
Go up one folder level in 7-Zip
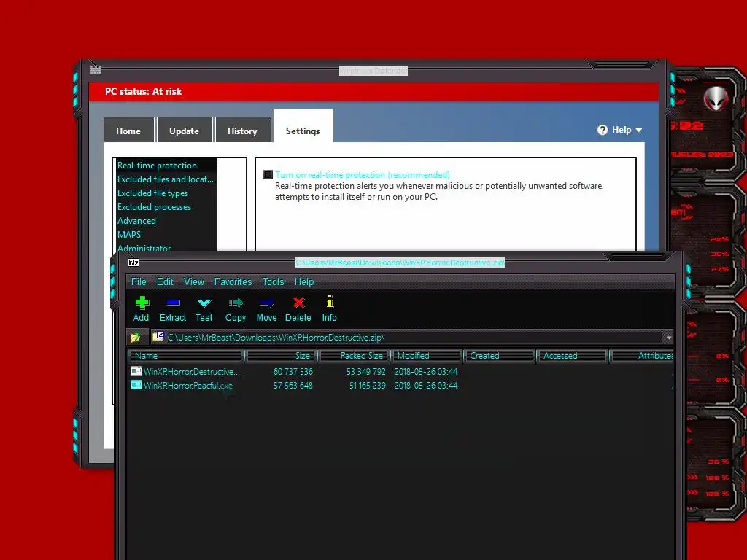click(135, 337)
